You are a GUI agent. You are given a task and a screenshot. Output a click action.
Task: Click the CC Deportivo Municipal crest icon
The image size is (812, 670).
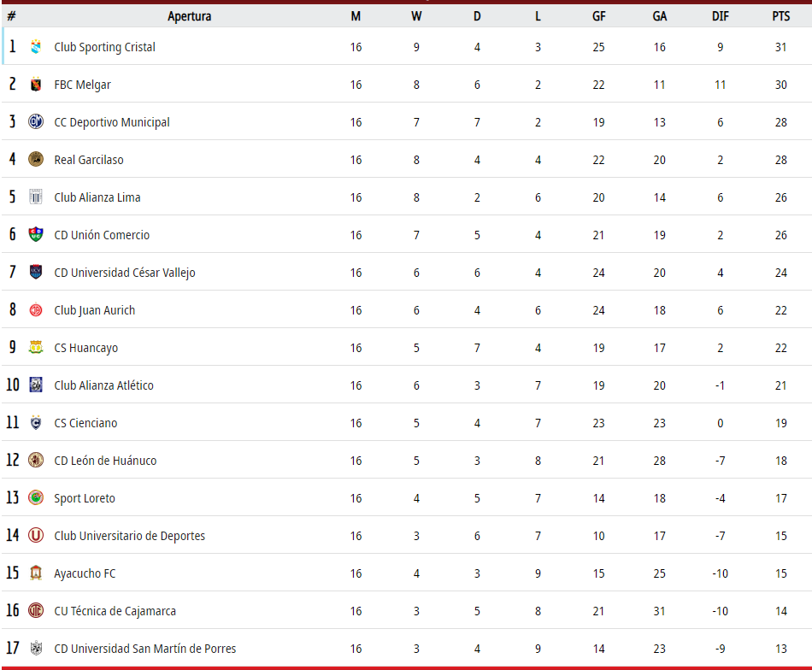point(36,121)
